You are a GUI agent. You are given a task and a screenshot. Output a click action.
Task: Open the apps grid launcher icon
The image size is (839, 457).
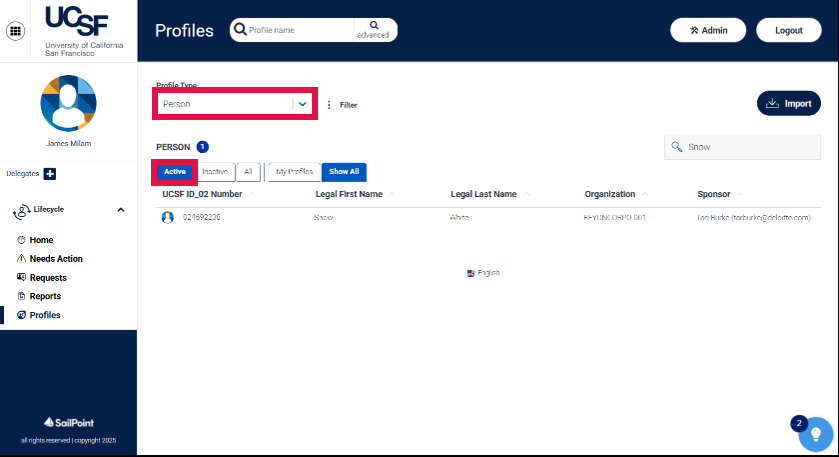[x=16, y=31]
